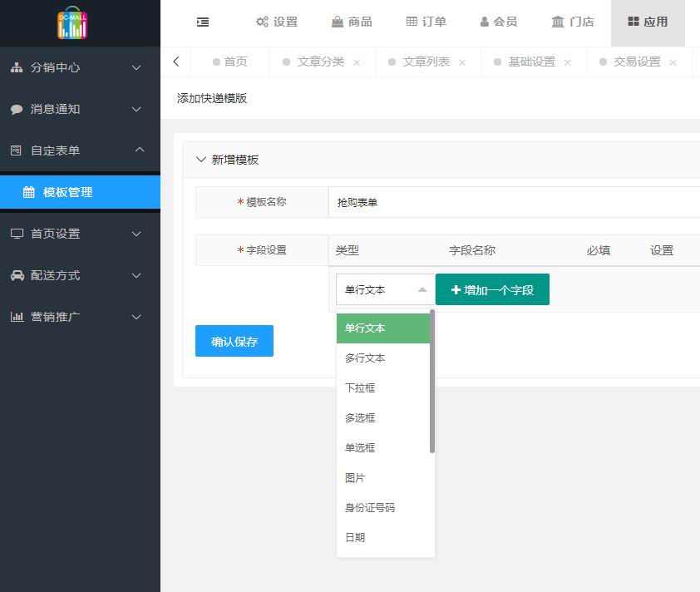The width and height of the screenshot is (700, 592).
Task: Click the dropdown list scrollbar
Action: click(432, 382)
